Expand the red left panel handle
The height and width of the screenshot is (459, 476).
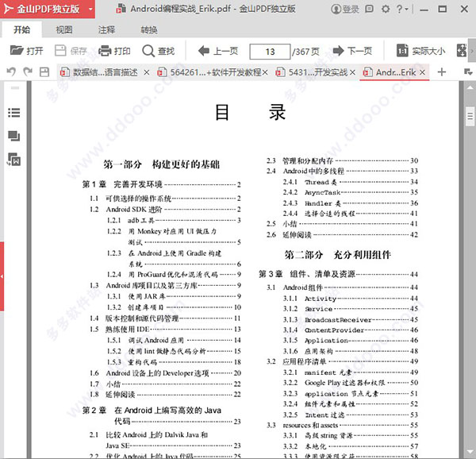[2, 276]
